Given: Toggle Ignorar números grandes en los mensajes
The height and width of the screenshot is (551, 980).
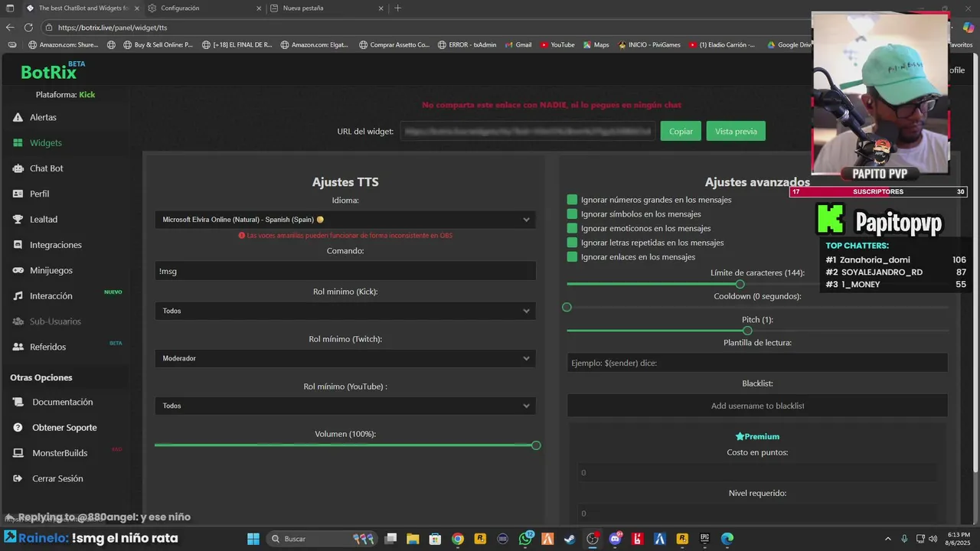Looking at the screenshot, I should point(572,200).
